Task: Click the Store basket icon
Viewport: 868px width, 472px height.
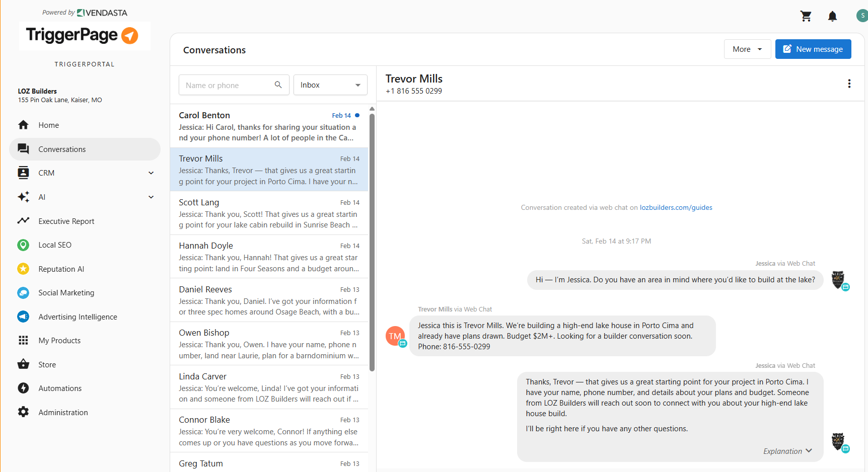Action: click(23, 364)
